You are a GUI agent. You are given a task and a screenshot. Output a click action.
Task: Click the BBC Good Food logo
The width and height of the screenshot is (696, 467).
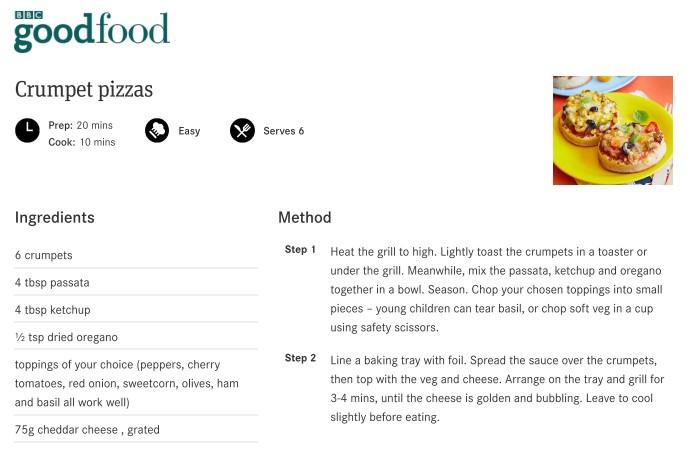point(92,32)
